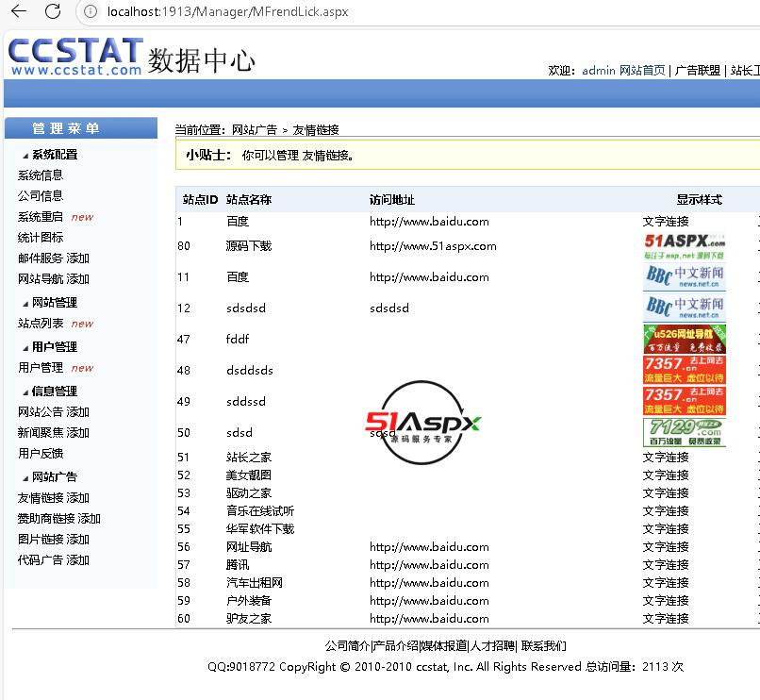
Task: Click the u526 网址导航 banner image
Action: pyautogui.click(x=685, y=339)
